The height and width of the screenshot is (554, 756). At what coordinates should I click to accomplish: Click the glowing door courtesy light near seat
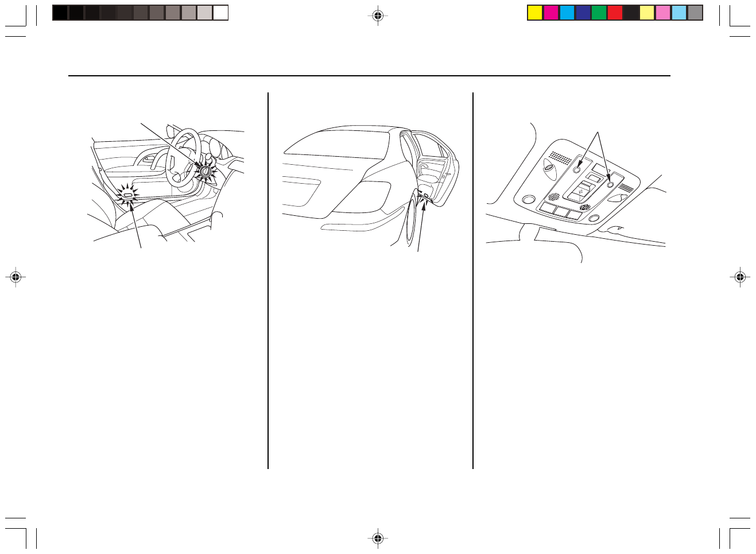point(129,196)
